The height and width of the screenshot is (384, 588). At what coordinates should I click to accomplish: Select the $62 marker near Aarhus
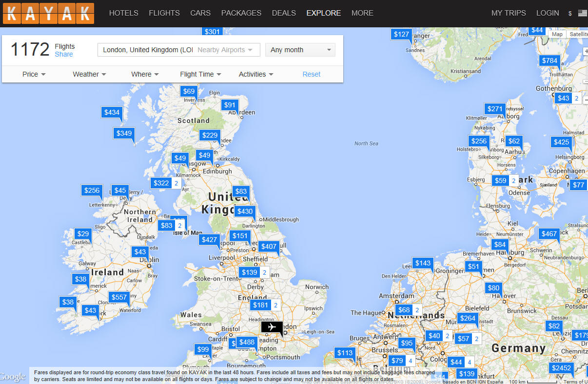click(514, 141)
